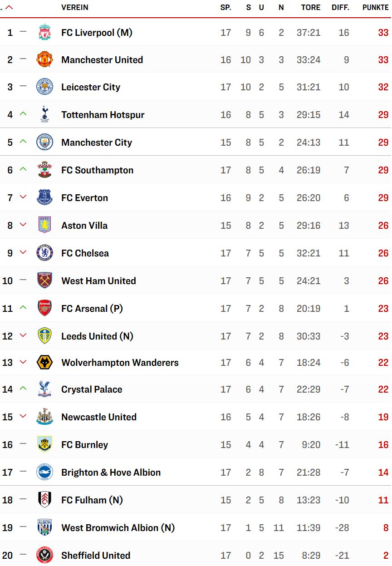Click the FC Liverpool club crest

[x=44, y=32]
